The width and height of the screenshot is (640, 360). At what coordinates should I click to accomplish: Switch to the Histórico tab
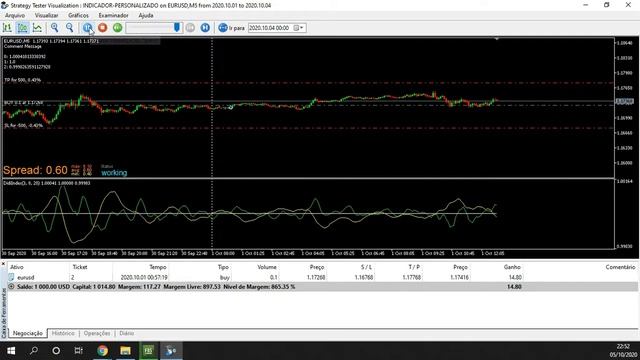(x=63, y=333)
